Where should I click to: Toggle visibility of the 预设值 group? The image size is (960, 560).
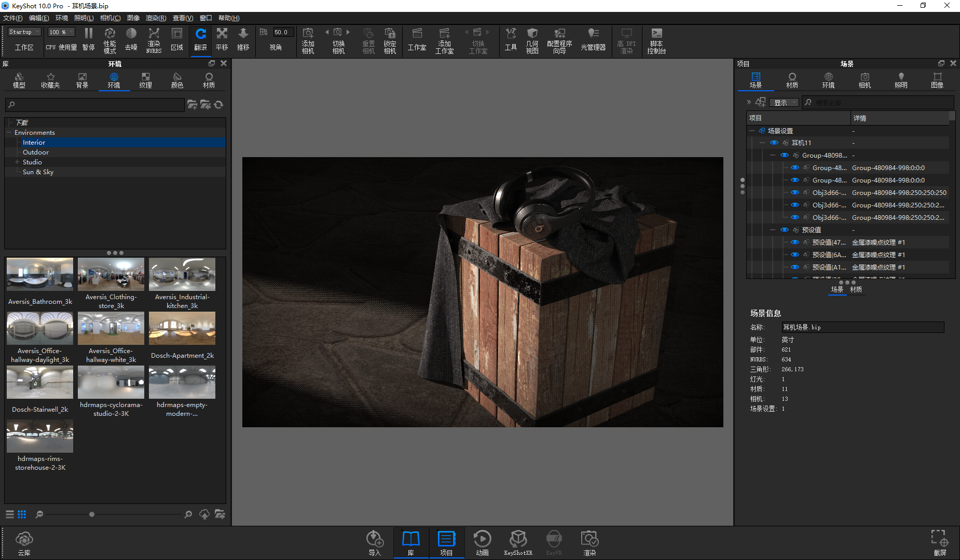tap(784, 230)
